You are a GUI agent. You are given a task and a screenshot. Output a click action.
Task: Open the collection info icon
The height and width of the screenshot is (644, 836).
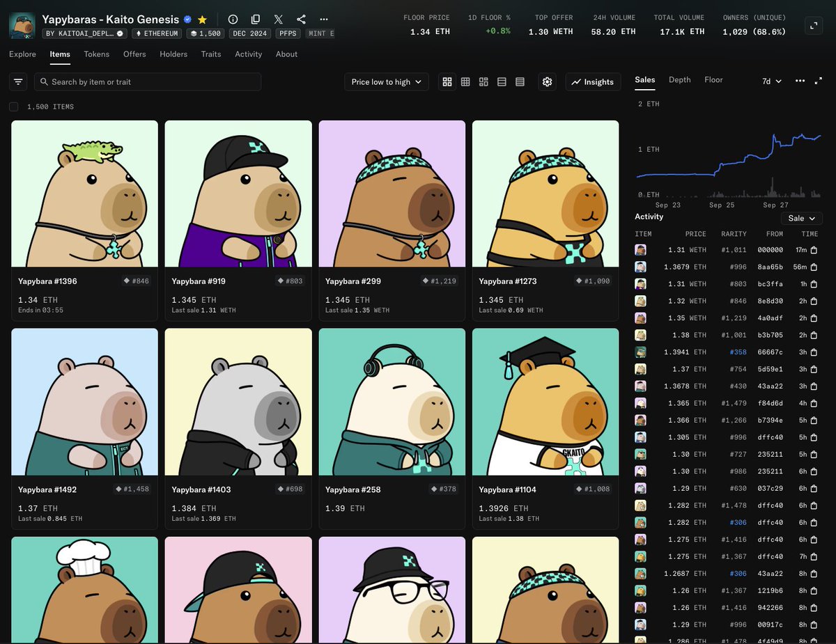(x=233, y=19)
